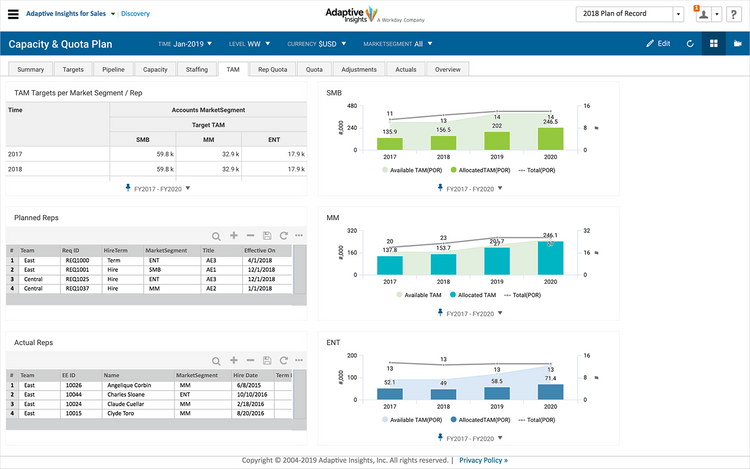The width and height of the screenshot is (750, 469).
Task: Switch to dashboard grid view icon
Action: coord(714,44)
